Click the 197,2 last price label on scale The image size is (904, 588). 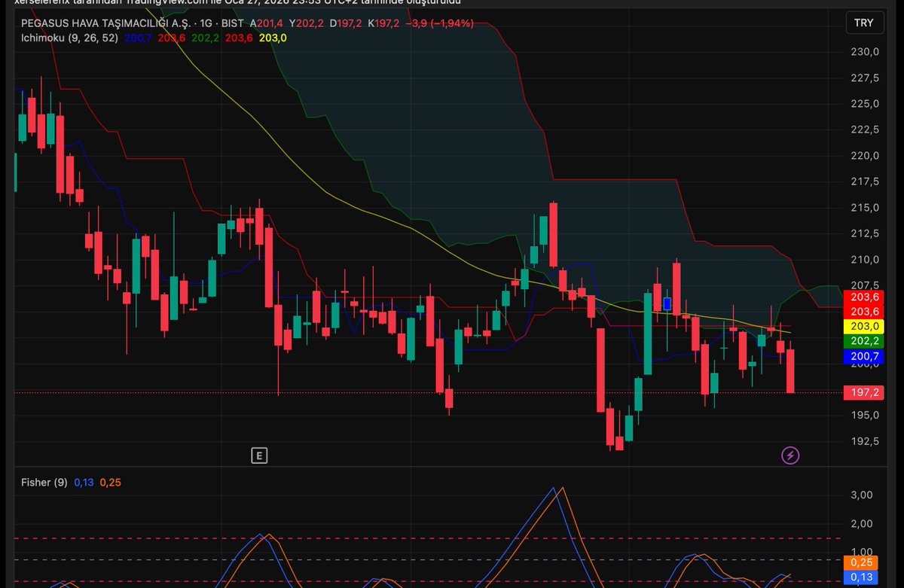tap(863, 392)
